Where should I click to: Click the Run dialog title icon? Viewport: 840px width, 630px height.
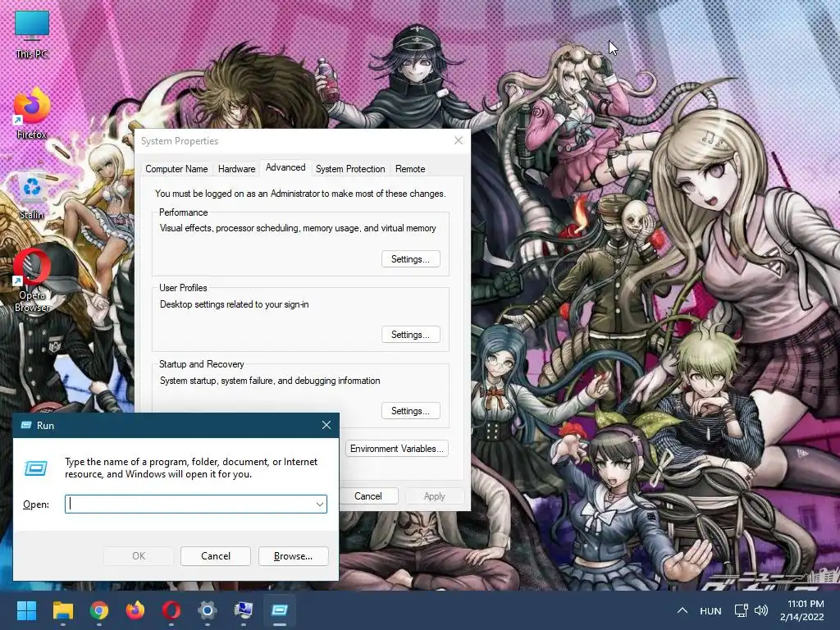(25, 426)
